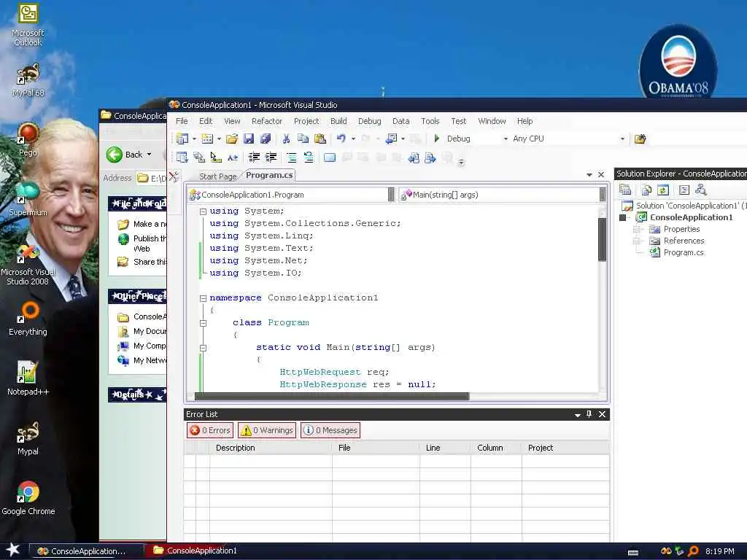The image size is (747, 560).
Task: Open the Back button history dropdown in Explorer
Action: tap(149, 155)
